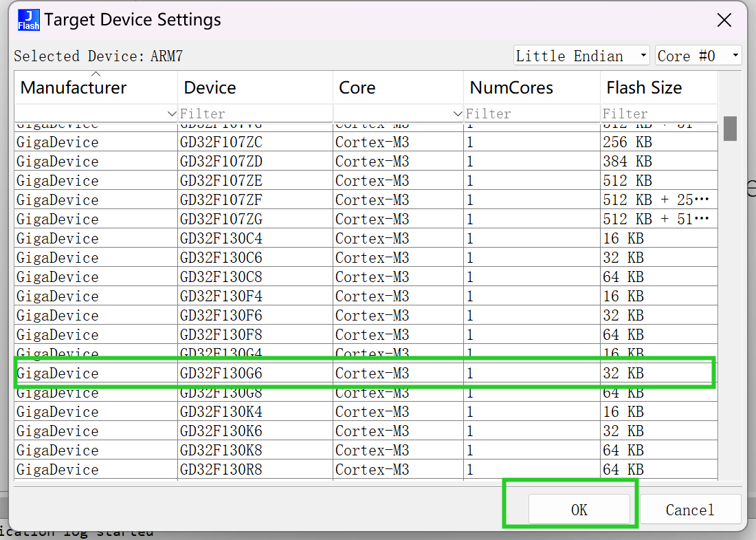Close the Target Device Settings dialog
Viewport: 756px width, 540px height.
[724, 20]
